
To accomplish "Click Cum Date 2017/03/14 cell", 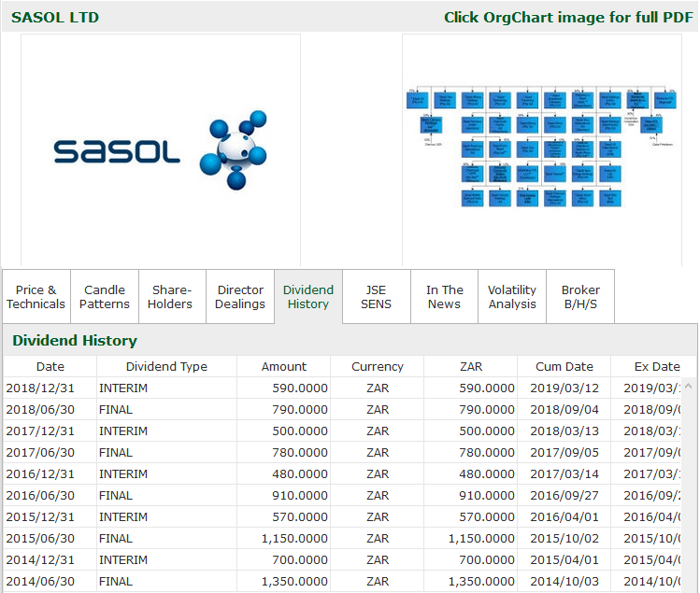I will 564,473.
